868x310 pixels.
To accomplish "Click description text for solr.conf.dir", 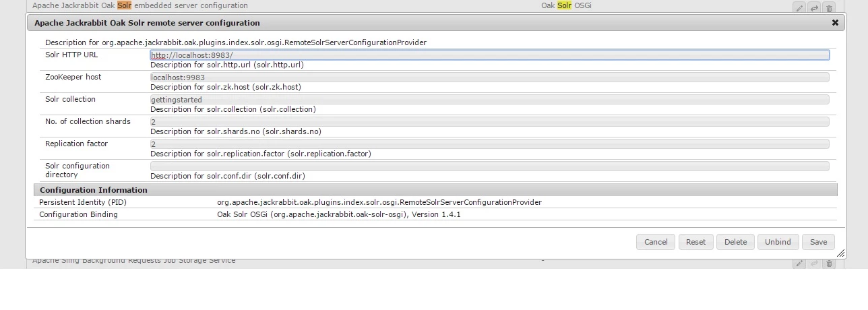I will tap(228, 176).
